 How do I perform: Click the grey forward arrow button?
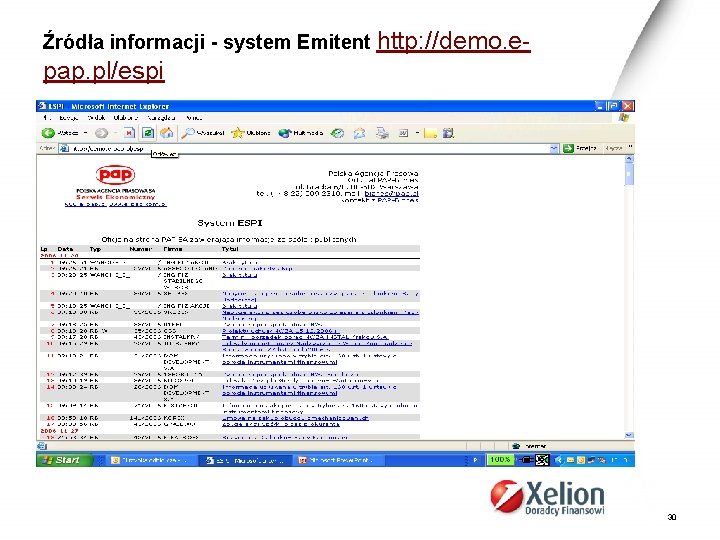point(101,133)
